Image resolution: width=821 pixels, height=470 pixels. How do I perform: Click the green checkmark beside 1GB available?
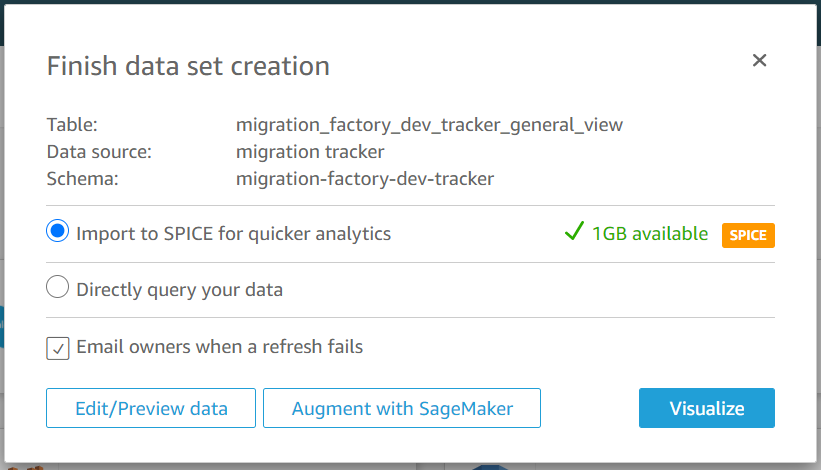pos(574,231)
